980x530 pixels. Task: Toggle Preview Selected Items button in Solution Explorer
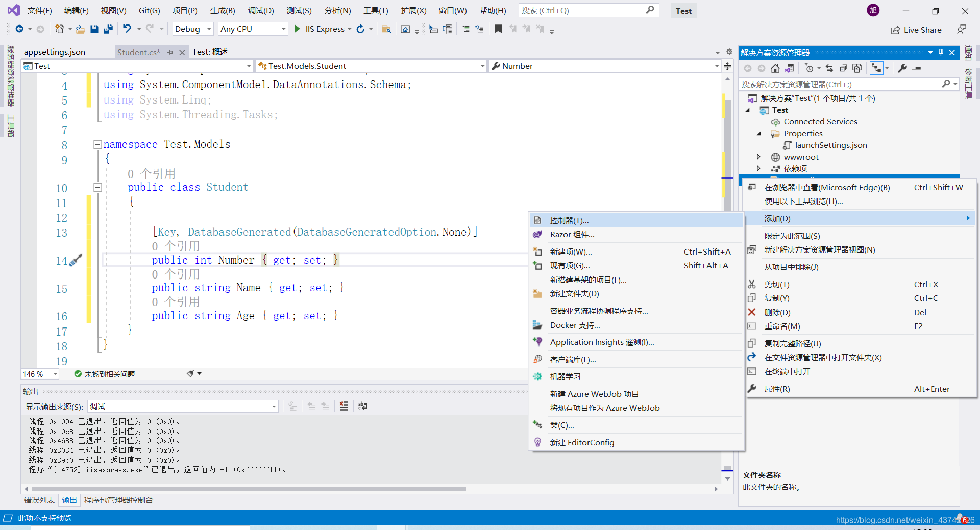click(x=917, y=68)
